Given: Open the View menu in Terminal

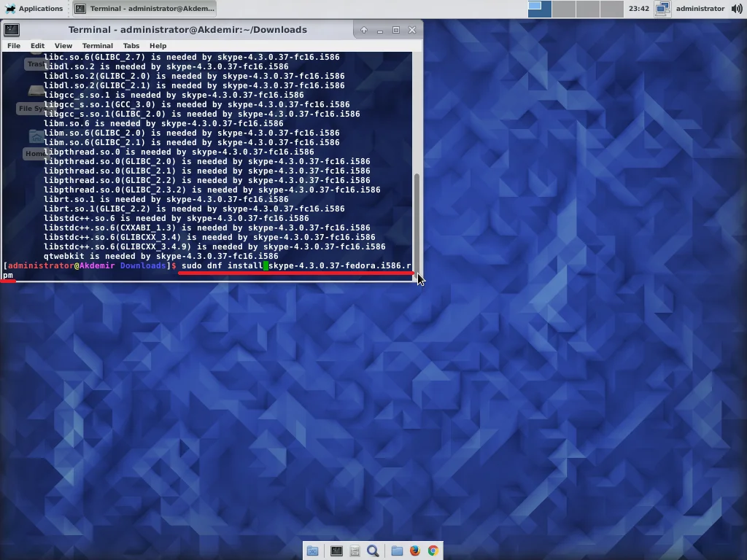Looking at the screenshot, I should (x=63, y=46).
